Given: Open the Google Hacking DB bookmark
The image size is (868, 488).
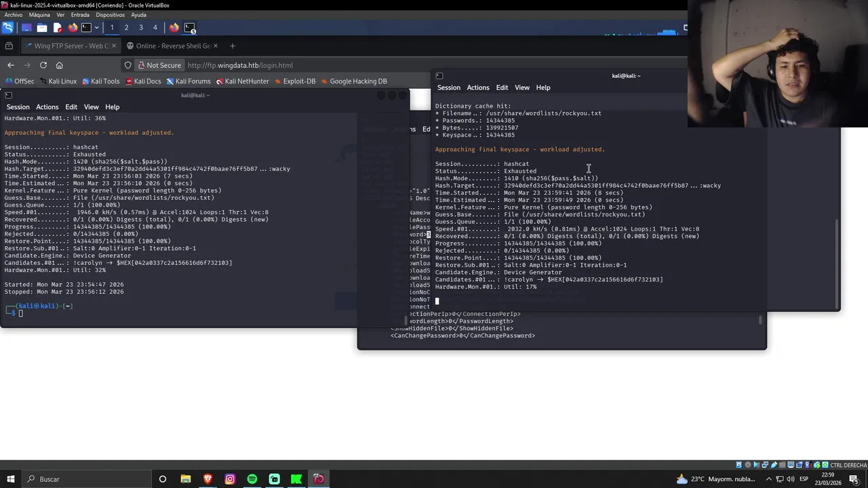Looking at the screenshot, I should pos(353,81).
